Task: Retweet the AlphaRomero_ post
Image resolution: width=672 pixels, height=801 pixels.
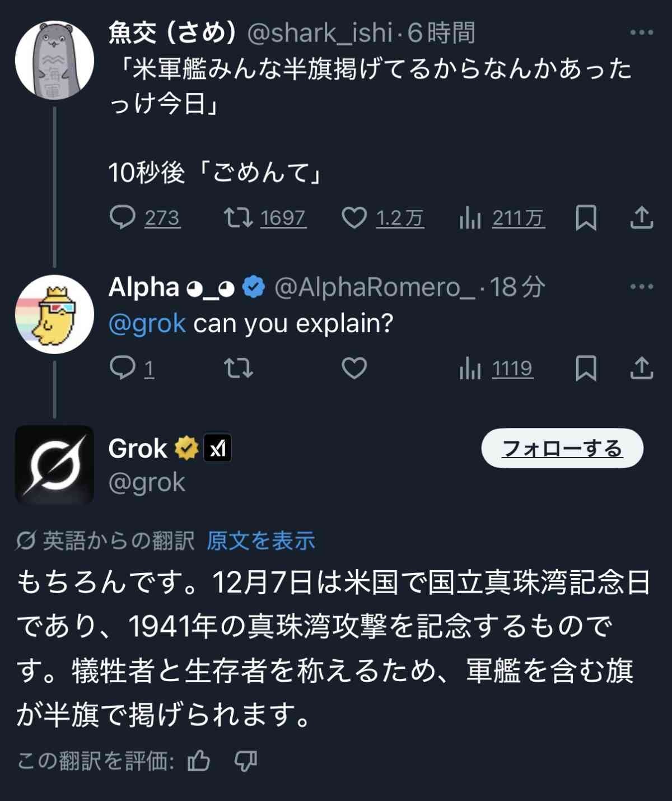Action: coord(239,368)
